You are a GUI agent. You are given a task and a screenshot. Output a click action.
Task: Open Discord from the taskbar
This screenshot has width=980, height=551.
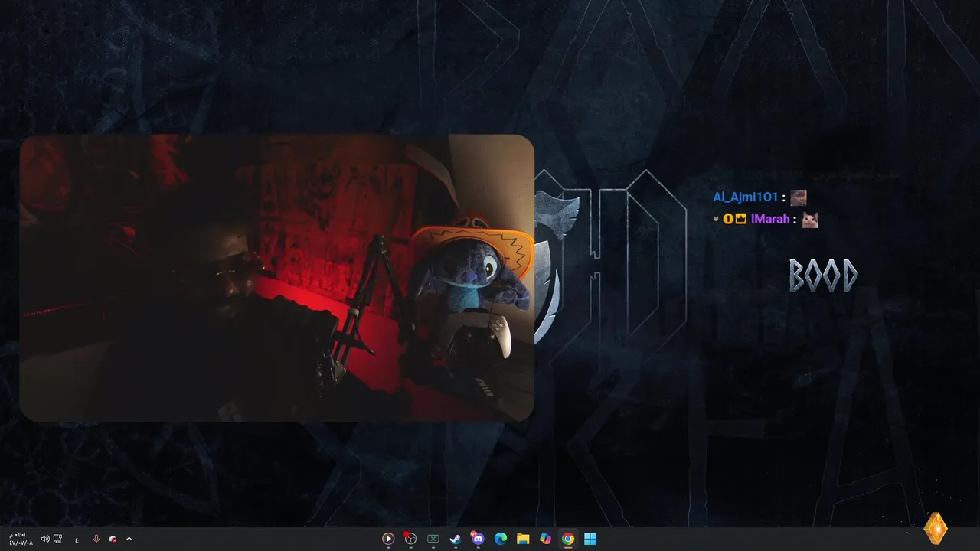pos(478,539)
